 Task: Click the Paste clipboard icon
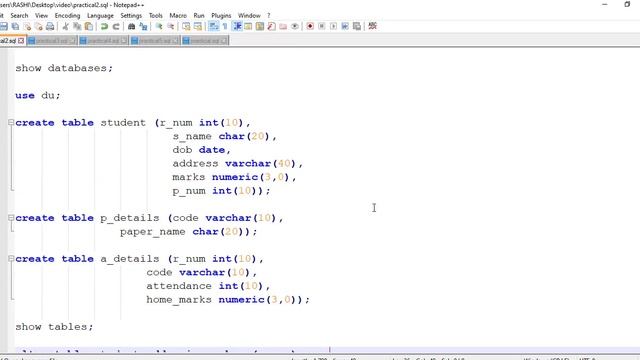pyautogui.click(x=89, y=27)
